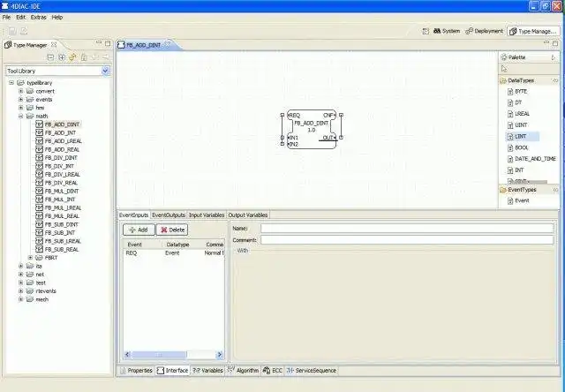Click the collapse-all icon in Type Manager
Viewport: 565px width, 392px height.
click(51, 57)
